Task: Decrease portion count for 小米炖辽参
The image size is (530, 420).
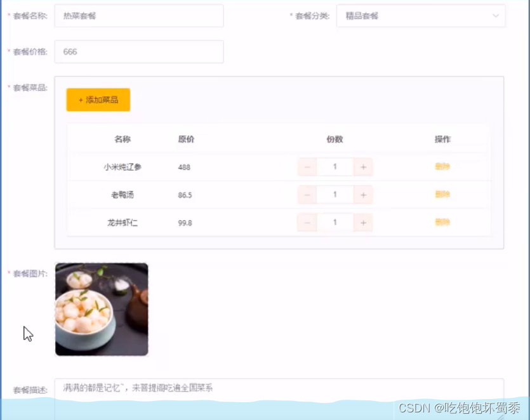Action: tap(307, 166)
